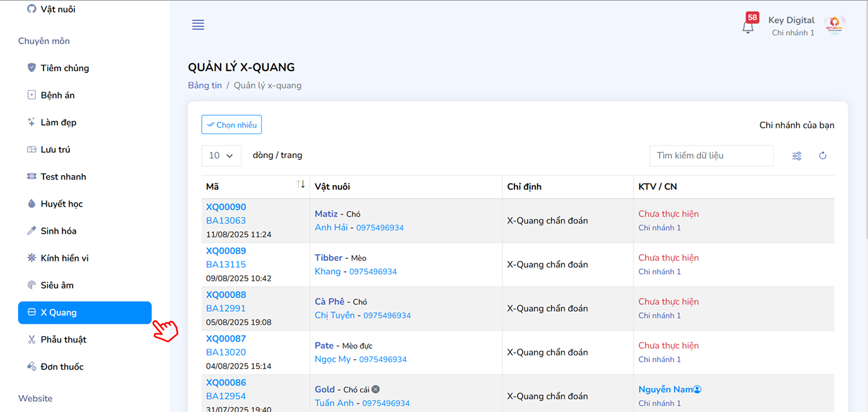Click the user icon beside Nguyễn Nam
The height and width of the screenshot is (412, 868).
tap(697, 390)
